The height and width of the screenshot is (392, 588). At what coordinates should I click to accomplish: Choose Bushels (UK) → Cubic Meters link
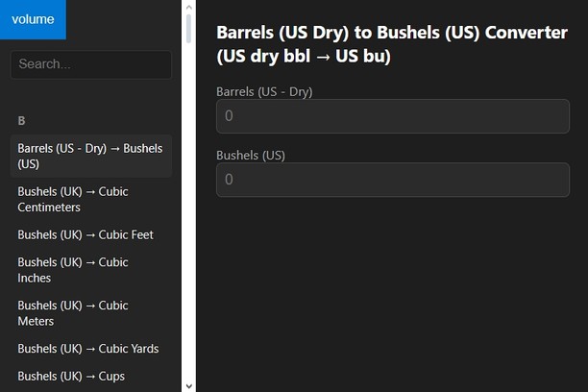point(73,313)
